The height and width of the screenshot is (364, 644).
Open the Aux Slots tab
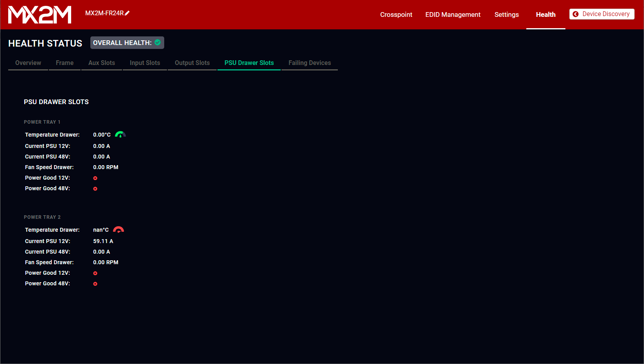[102, 63]
